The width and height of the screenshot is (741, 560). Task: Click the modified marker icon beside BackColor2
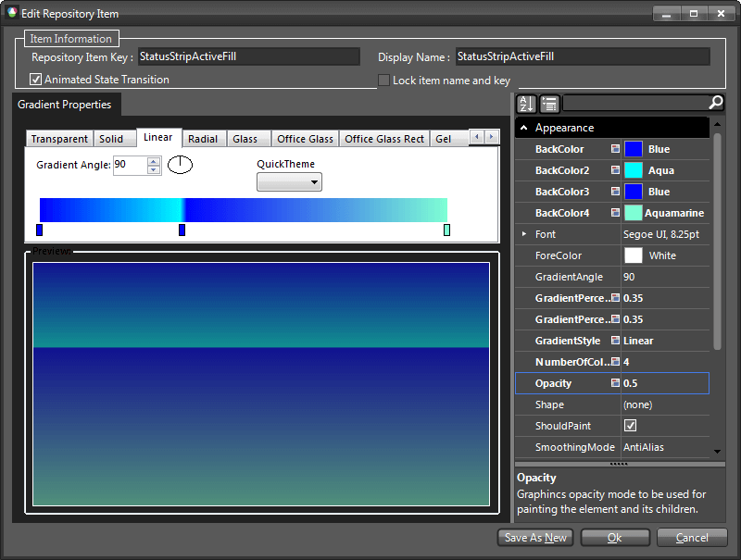click(615, 170)
